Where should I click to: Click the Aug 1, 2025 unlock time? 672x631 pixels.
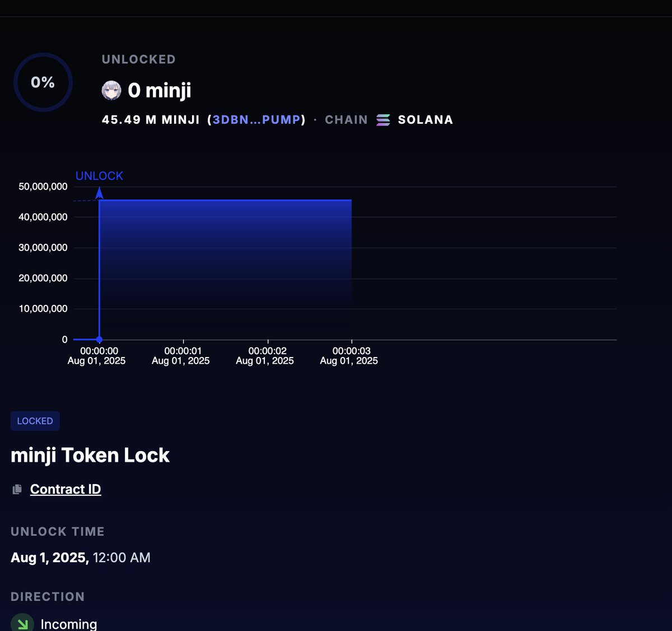pos(81,558)
